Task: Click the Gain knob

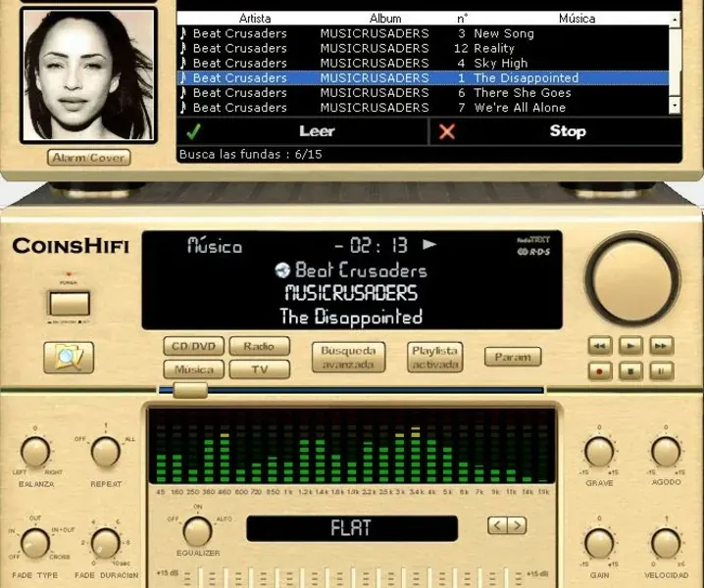Action: [x=599, y=543]
